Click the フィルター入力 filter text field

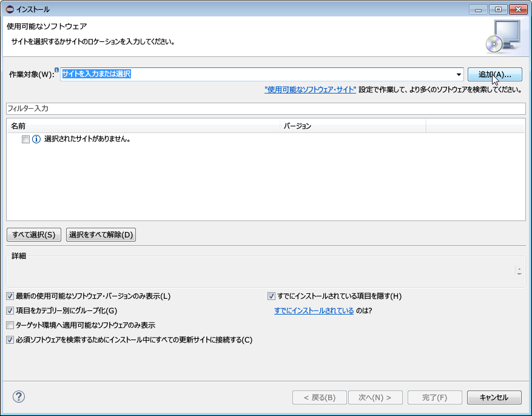pyautogui.click(x=266, y=109)
